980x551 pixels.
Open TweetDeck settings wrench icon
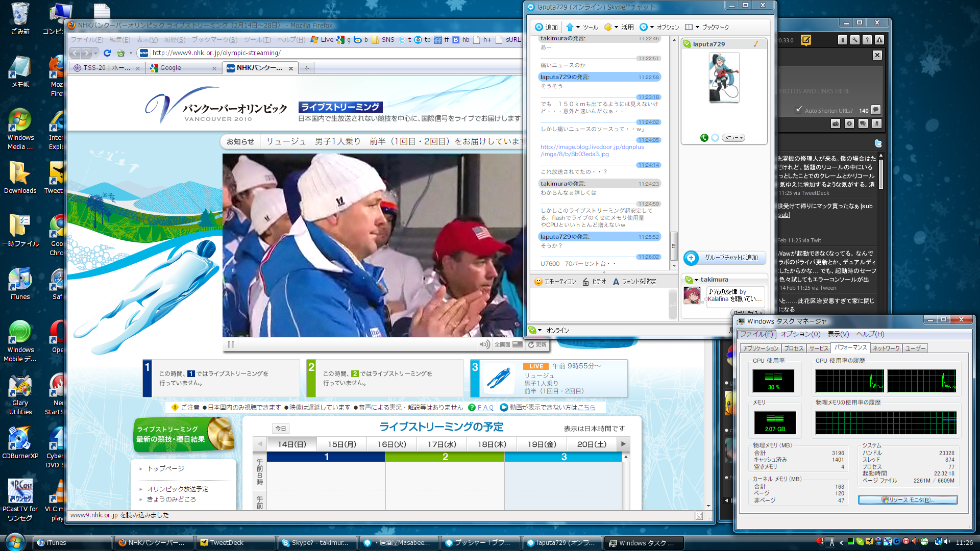point(855,40)
